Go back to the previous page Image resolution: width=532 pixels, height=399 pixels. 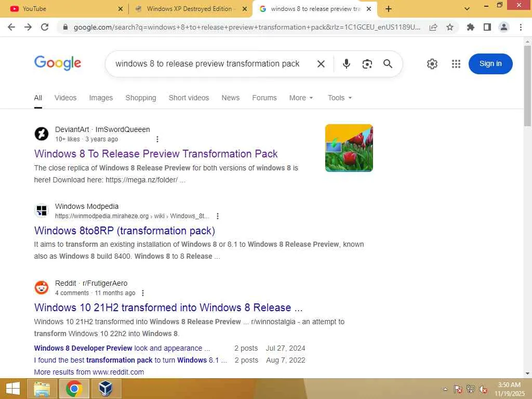pos(11,27)
